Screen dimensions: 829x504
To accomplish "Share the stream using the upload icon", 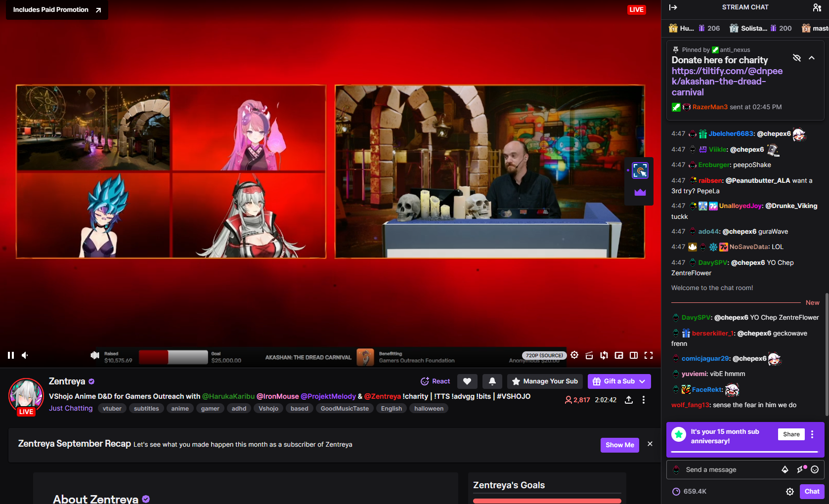I will point(629,400).
